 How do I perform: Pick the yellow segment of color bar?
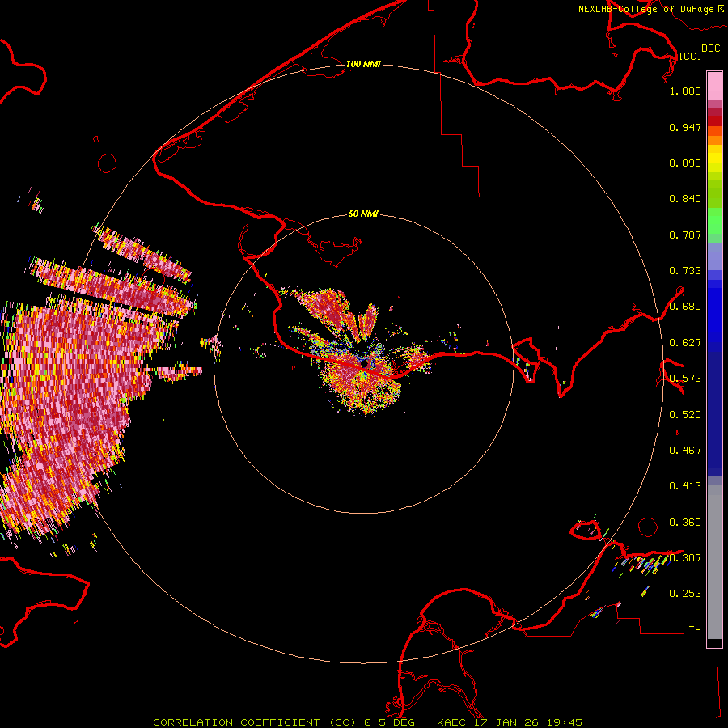[714, 163]
